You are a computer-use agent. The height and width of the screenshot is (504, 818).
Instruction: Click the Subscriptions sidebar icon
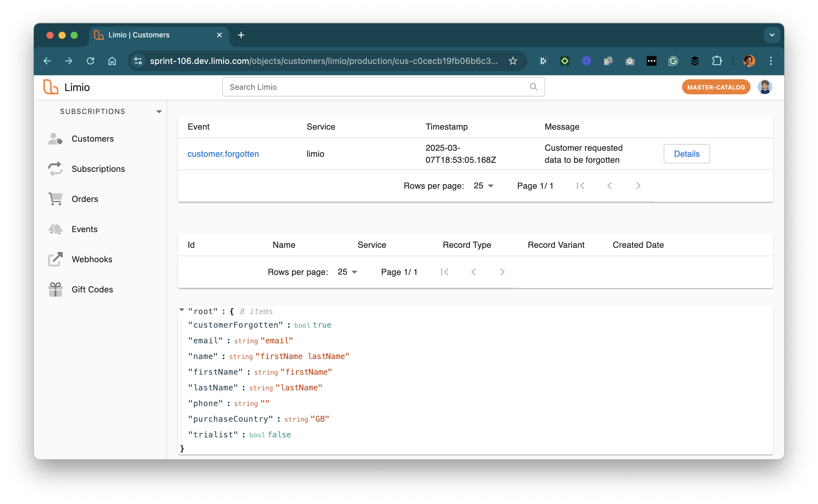point(55,169)
